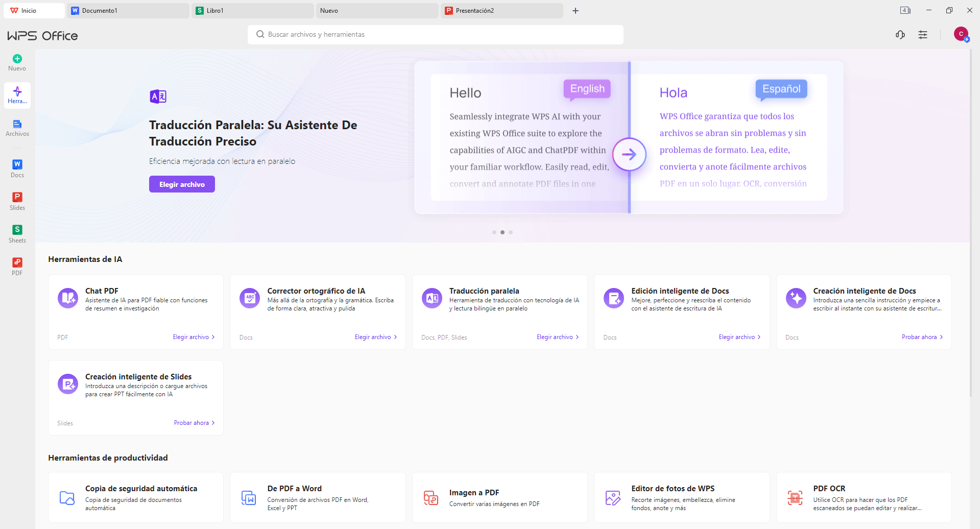Image resolution: width=980 pixels, height=529 pixels.
Task: Open the settings sliders icon
Action: [x=923, y=35]
